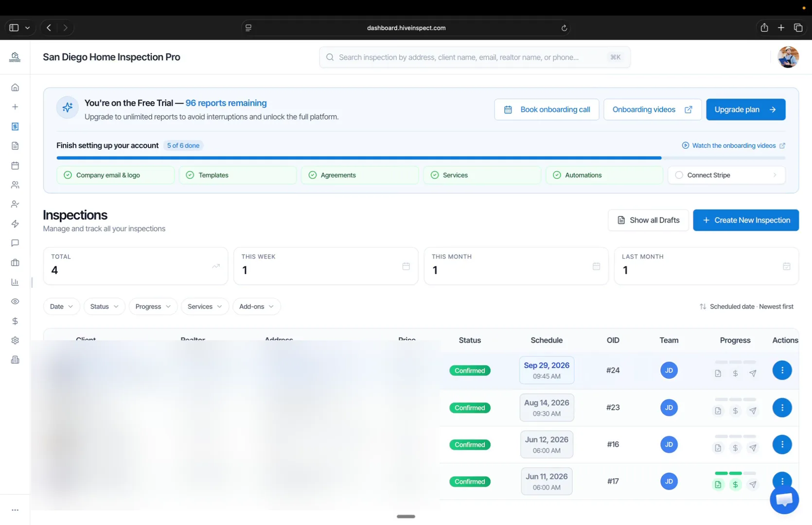Click the JD team avatar for #24

pos(669,370)
